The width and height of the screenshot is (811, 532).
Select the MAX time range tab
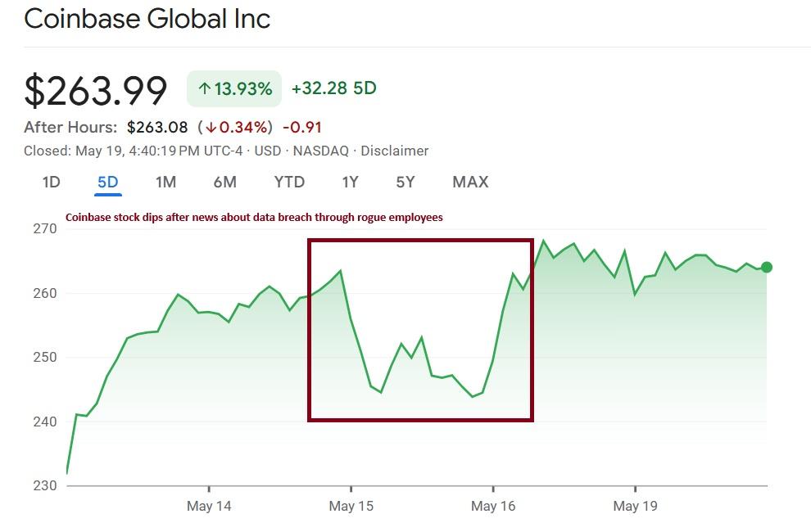469,182
